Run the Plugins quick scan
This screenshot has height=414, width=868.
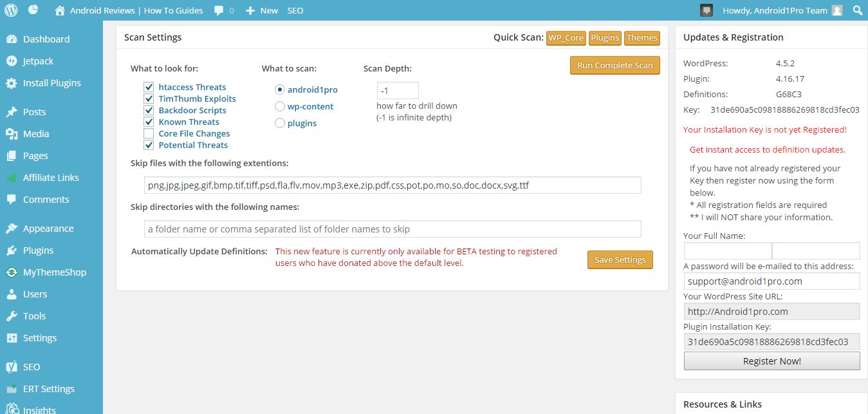(x=605, y=38)
